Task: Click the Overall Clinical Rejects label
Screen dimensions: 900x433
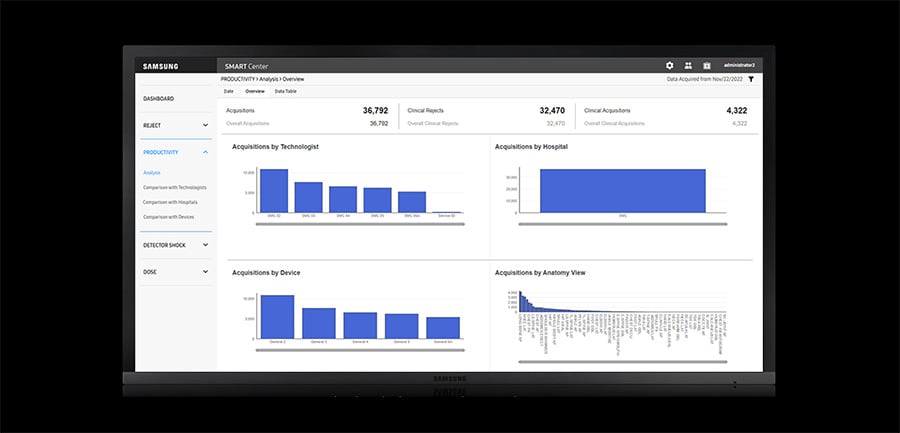Action: pos(433,123)
